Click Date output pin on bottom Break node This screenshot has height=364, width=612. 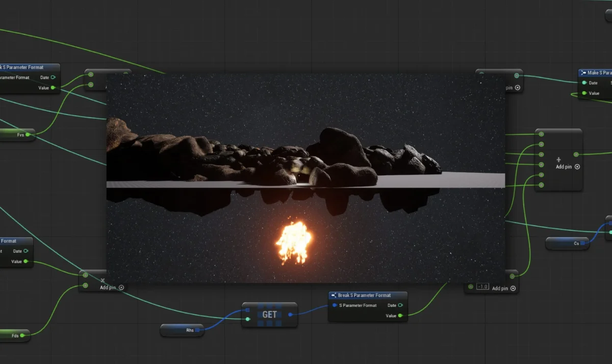click(x=400, y=305)
